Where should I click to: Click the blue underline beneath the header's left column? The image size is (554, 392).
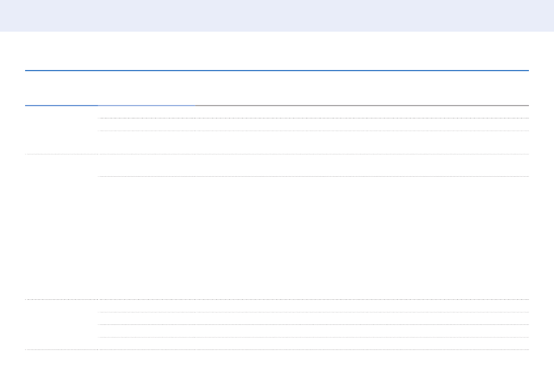click(x=61, y=106)
